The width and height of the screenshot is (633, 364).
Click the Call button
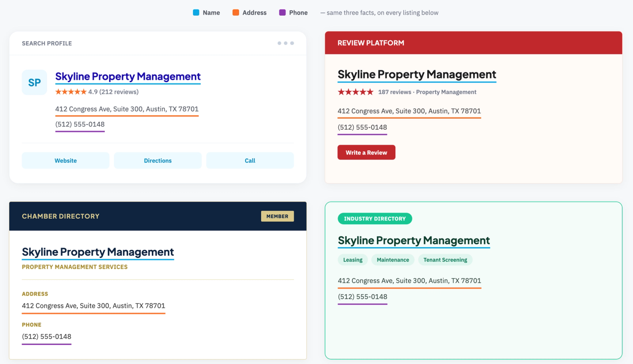250,161
